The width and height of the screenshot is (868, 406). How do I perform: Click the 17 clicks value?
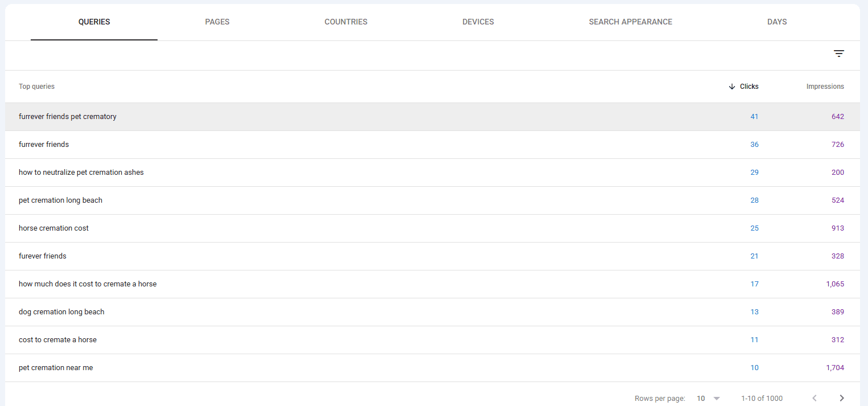[754, 284]
